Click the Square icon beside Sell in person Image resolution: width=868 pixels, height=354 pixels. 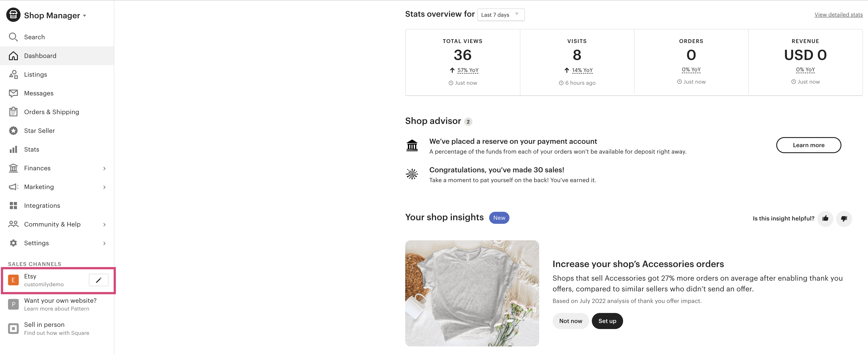[13, 328]
